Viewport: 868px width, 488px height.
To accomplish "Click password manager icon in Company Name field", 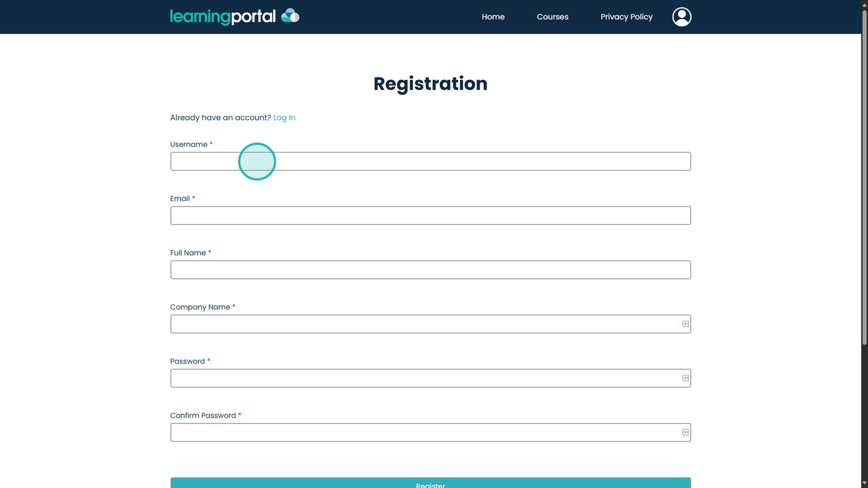I will pos(686,324).
